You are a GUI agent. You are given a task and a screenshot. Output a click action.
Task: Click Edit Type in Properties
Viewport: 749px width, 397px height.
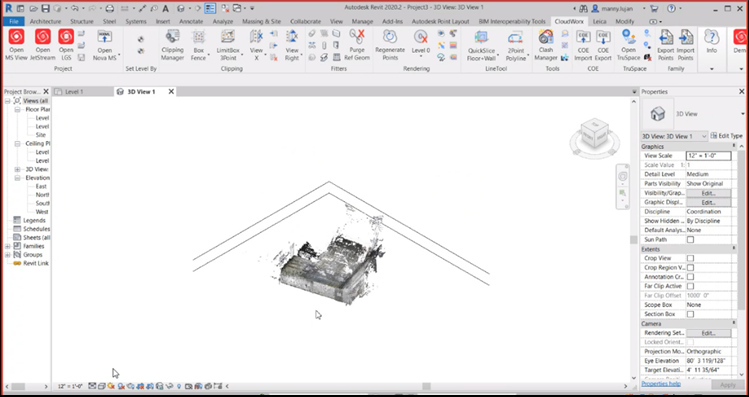727,136
